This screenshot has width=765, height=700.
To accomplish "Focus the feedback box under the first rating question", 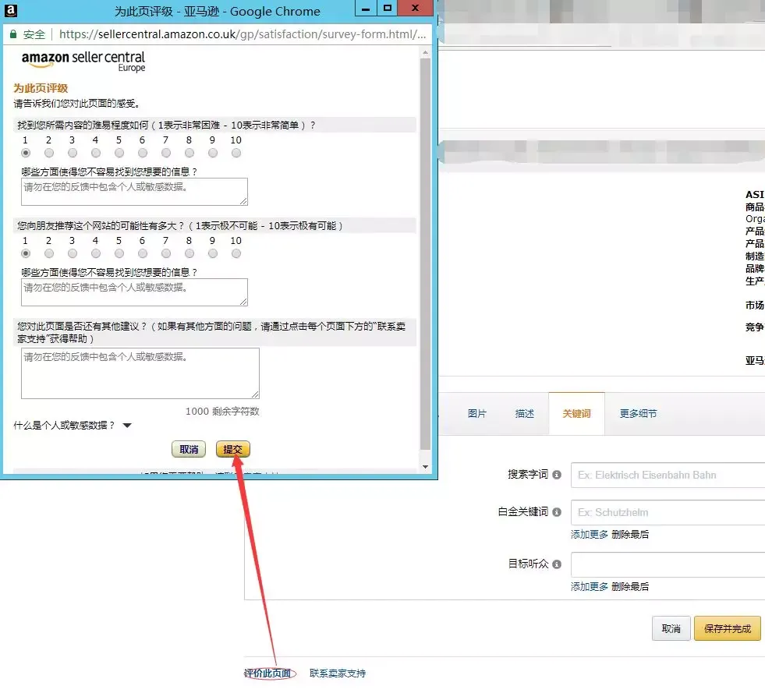I will (134, 192).
